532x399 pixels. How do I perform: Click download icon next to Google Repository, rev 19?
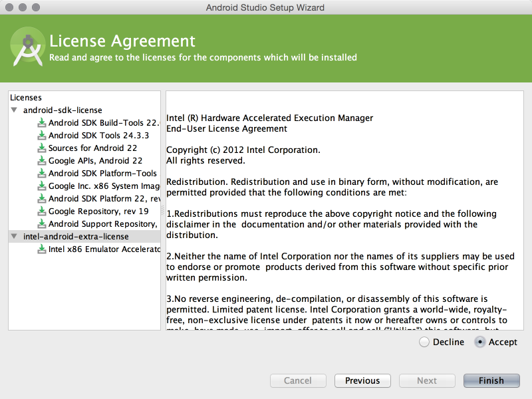click(42, 211)
